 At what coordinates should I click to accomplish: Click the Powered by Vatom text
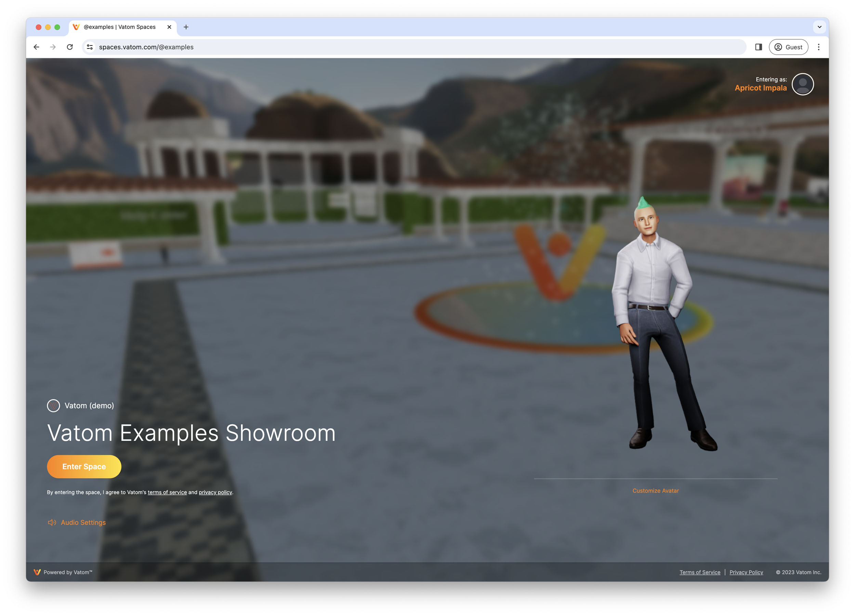tap(68, 572)
